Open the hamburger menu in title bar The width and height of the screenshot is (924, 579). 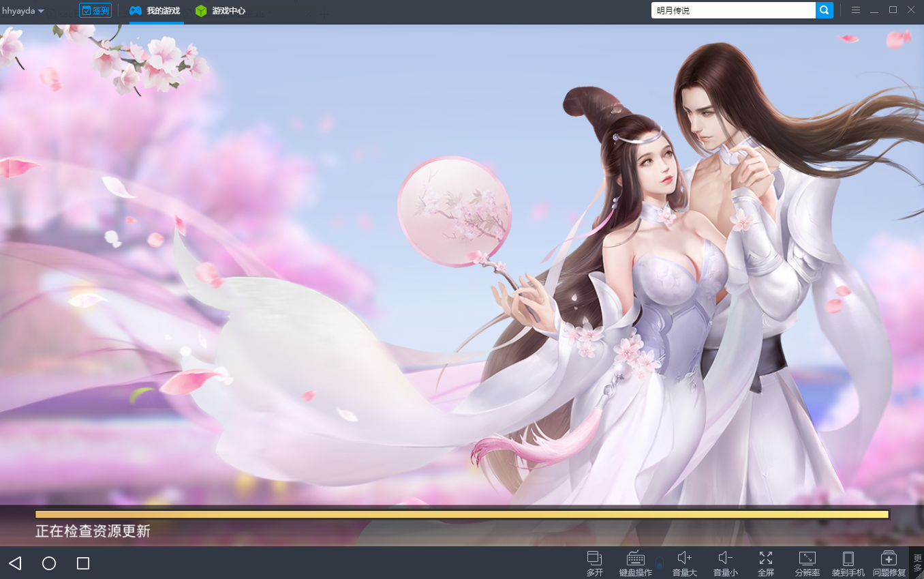point(856,10)
